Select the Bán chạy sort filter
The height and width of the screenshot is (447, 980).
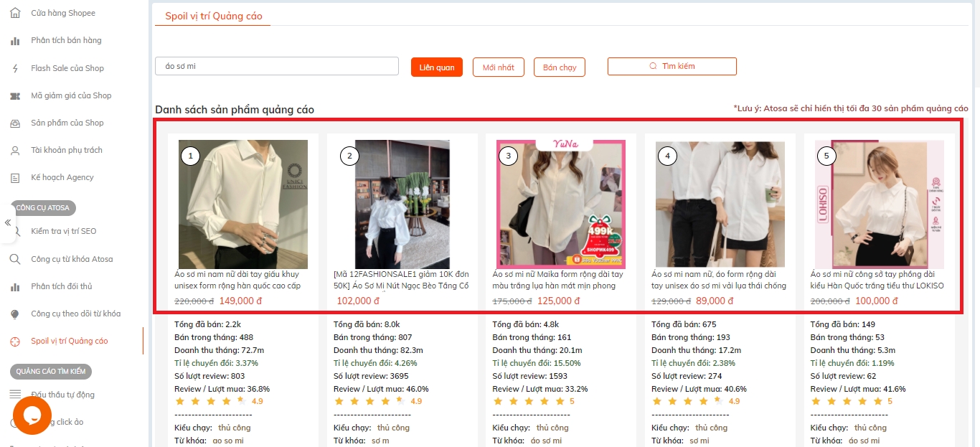point(560,67)
